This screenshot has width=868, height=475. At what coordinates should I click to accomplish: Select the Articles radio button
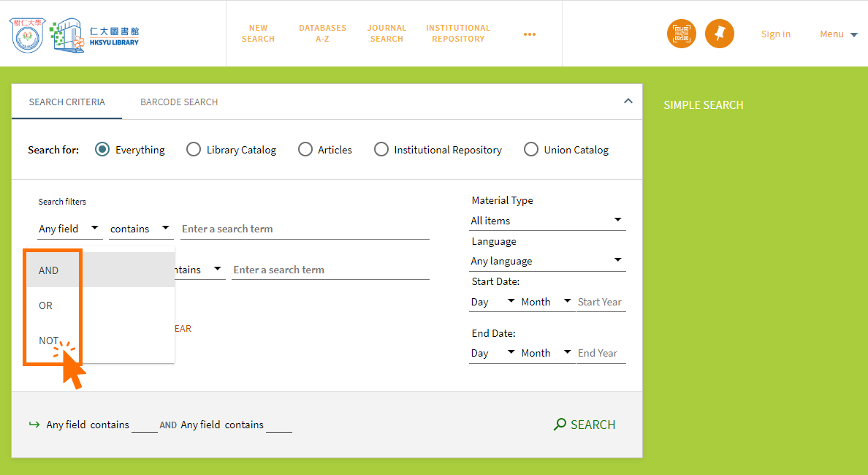pos(305,150)
